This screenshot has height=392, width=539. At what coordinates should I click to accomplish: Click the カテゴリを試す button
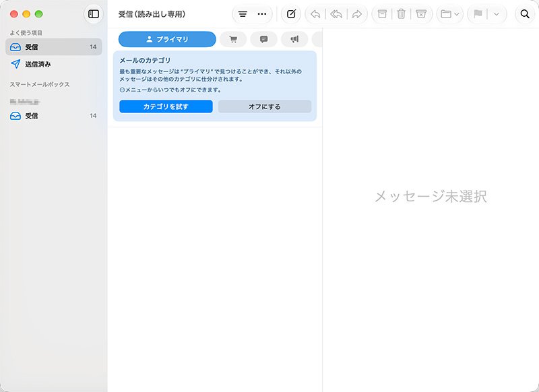pos(166,106)
